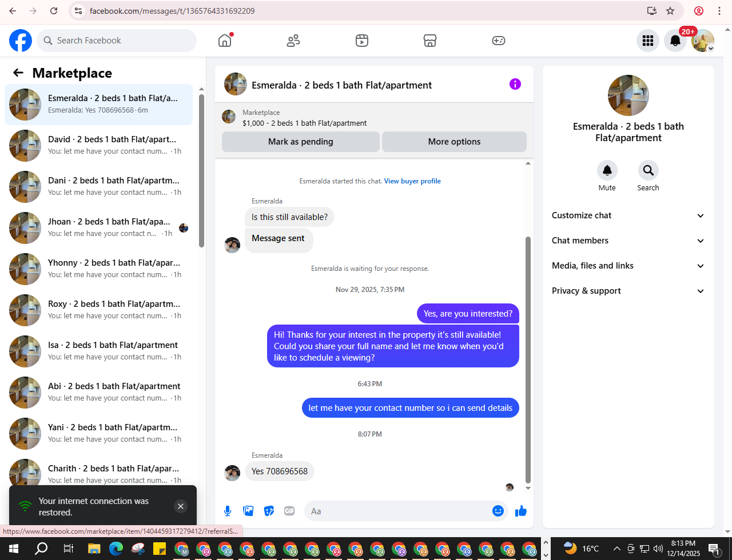Viewport: 732px width, 560px height.
Task: Open the Gaming controller icon
Action: click(499, 41)
